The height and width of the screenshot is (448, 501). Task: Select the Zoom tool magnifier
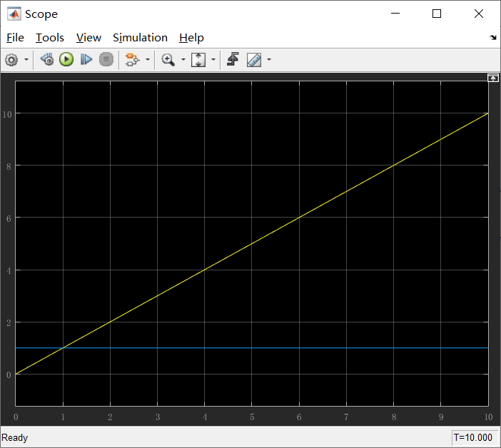(168, 60)
